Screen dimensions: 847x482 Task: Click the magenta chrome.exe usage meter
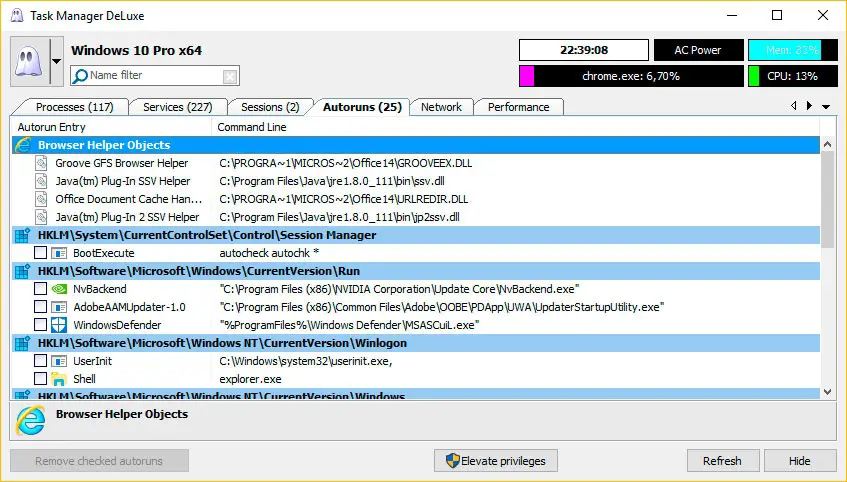pos(631,76)
